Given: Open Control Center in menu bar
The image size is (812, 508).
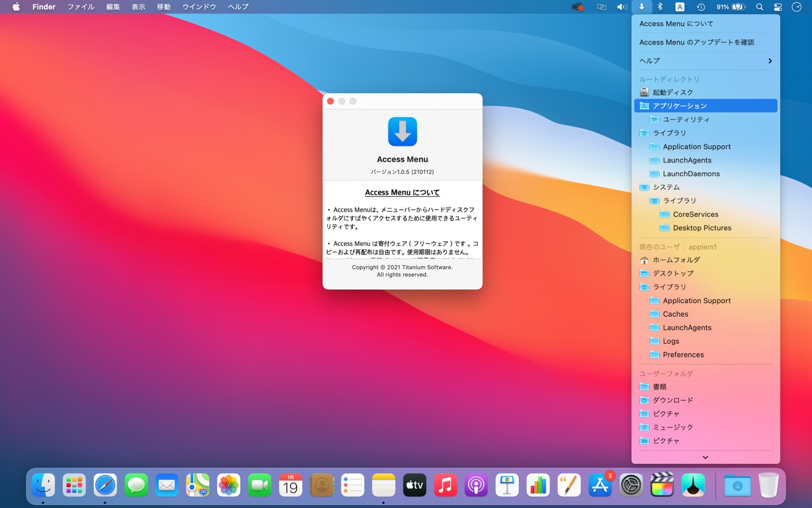Looking at the screenshot, I should (777, 7).
